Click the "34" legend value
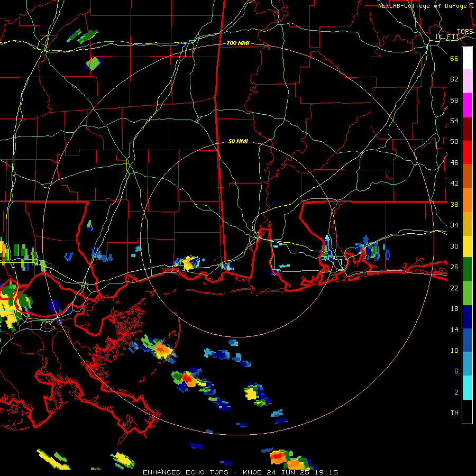Image resolution: width=476 pixels, height=476 pixels. coord(454,225)
